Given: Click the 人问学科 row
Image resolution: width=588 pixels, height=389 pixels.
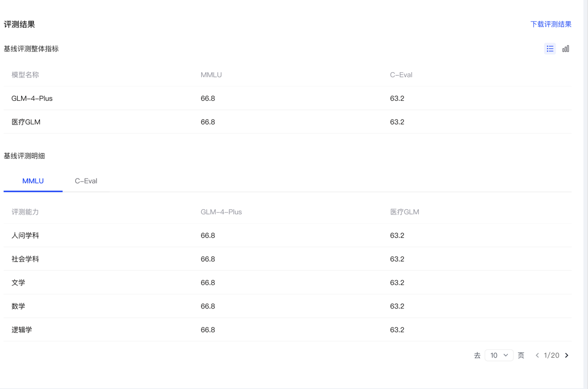Looking at the screenshot, I should [x=288, y=235].
